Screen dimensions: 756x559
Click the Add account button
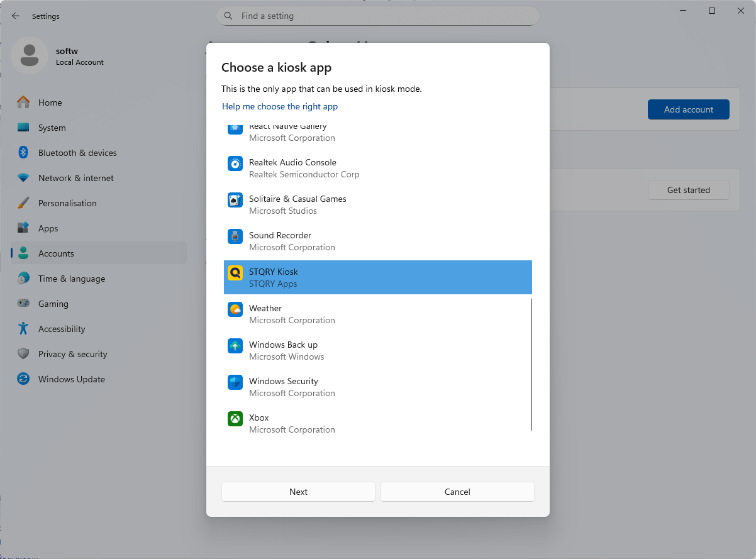[x=689, y=109]
